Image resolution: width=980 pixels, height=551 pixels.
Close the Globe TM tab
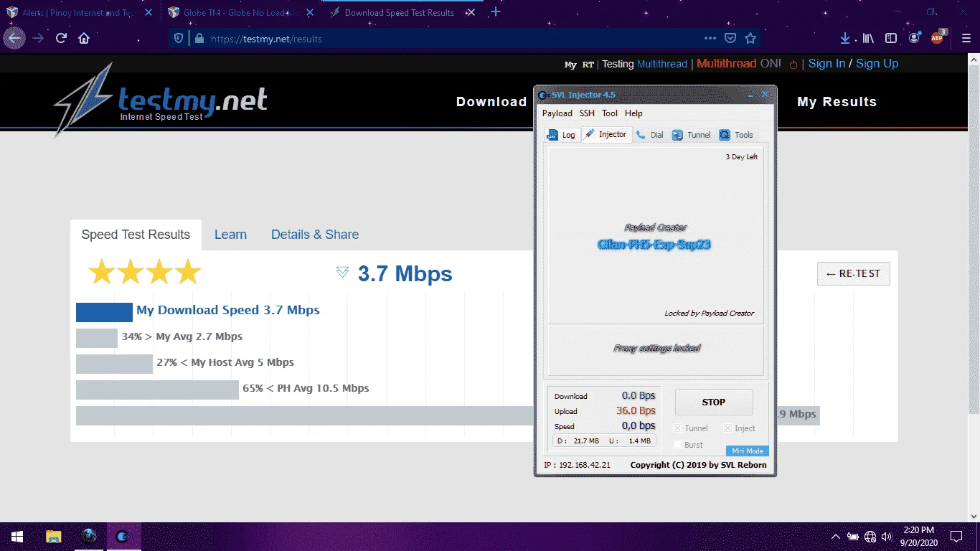click(x=311, y=12)
